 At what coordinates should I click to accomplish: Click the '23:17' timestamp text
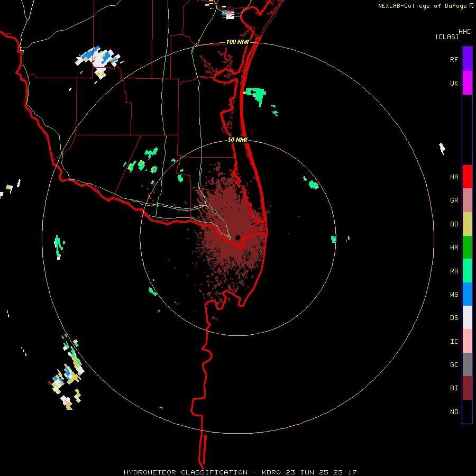[x=345, y=472]
